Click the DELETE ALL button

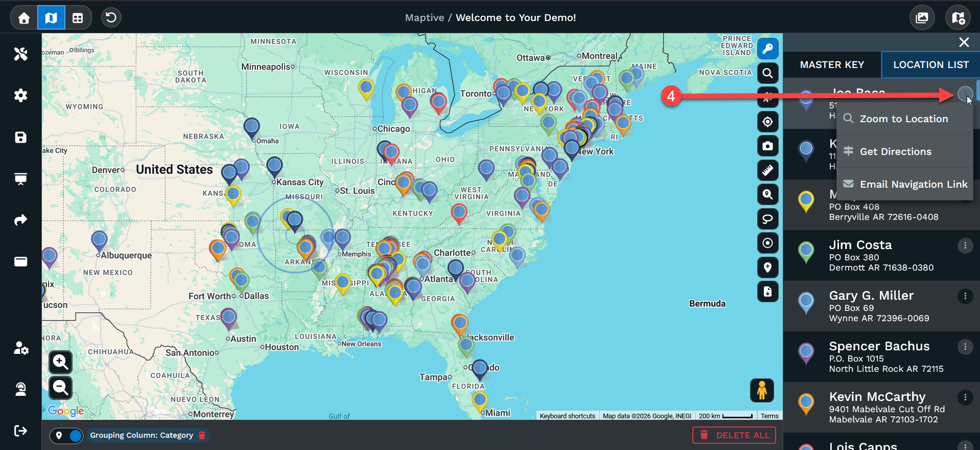(x=734, y=435)
